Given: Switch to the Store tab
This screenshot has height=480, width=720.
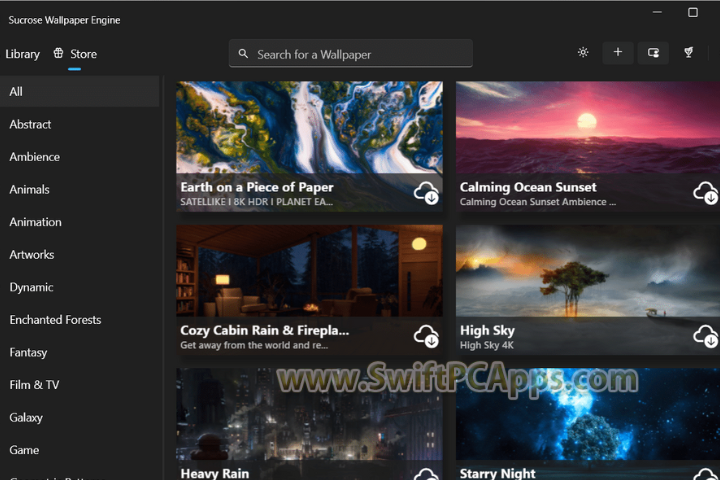Looking at the screenshot, I should (x=83, y=54).
